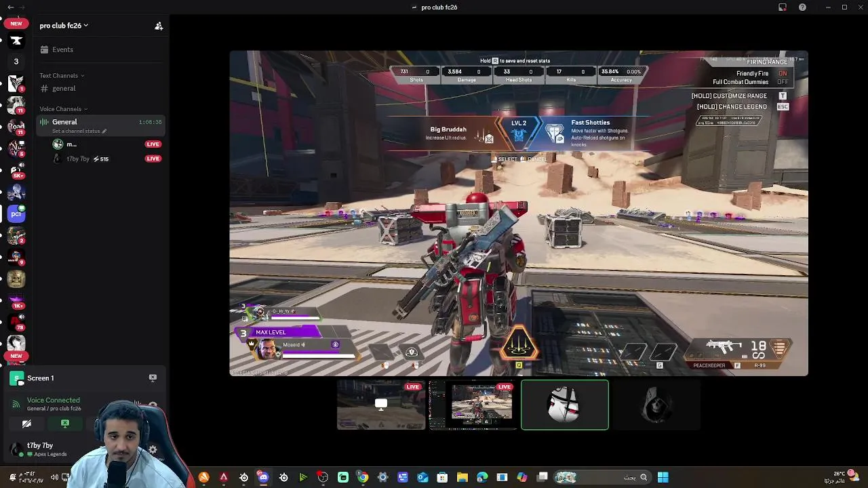This screenshot has height=488, width=868.
Task: Open Task View from the taskbar
Action: point(542,477)
